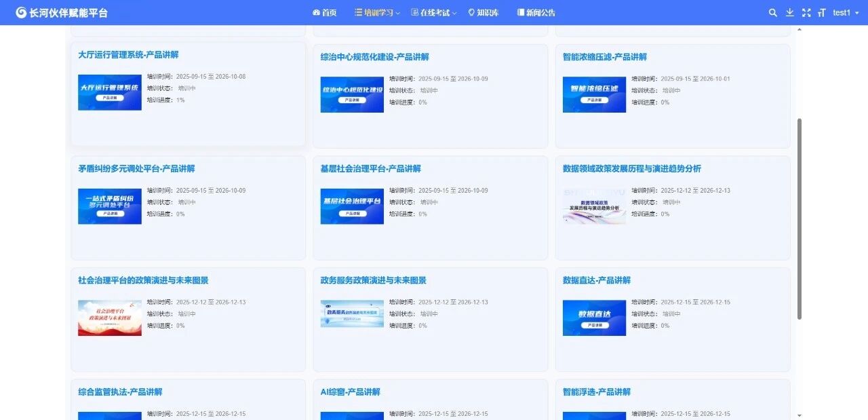Viewport: 868px width, 420px height.
Task: Expand the 培训学习 dropdown menu
Action: (x=377, y=13)
